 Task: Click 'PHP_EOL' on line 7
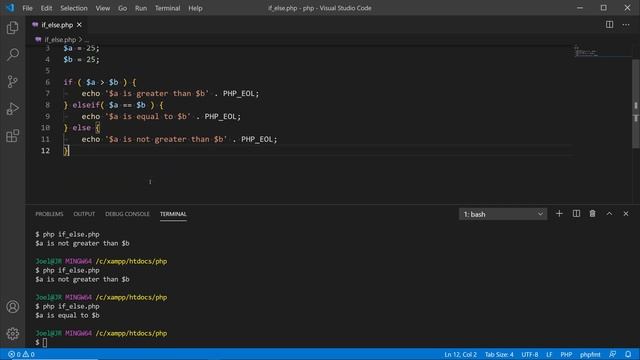(x=239, y=93)
